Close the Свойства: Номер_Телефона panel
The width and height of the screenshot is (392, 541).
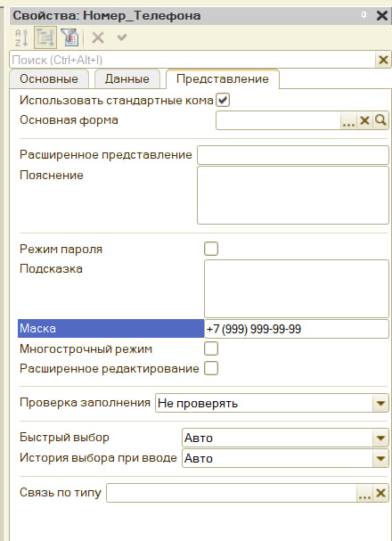[381, 15]
